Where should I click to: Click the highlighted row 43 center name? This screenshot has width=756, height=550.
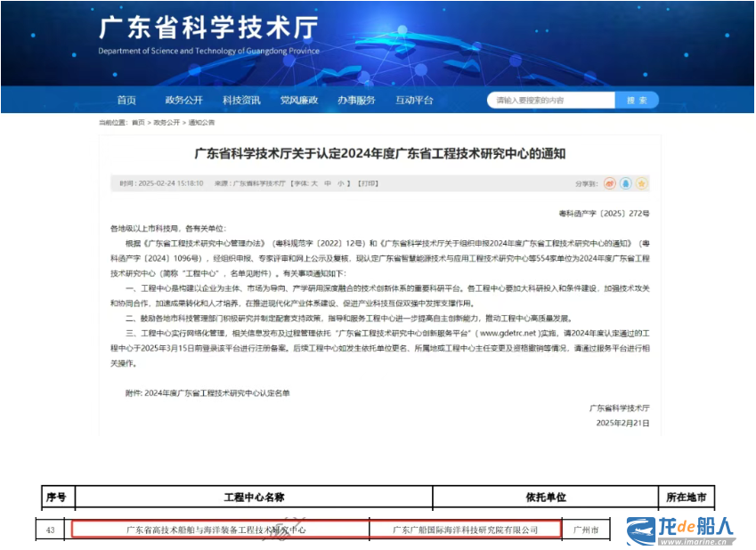click(x=216, y=530)
